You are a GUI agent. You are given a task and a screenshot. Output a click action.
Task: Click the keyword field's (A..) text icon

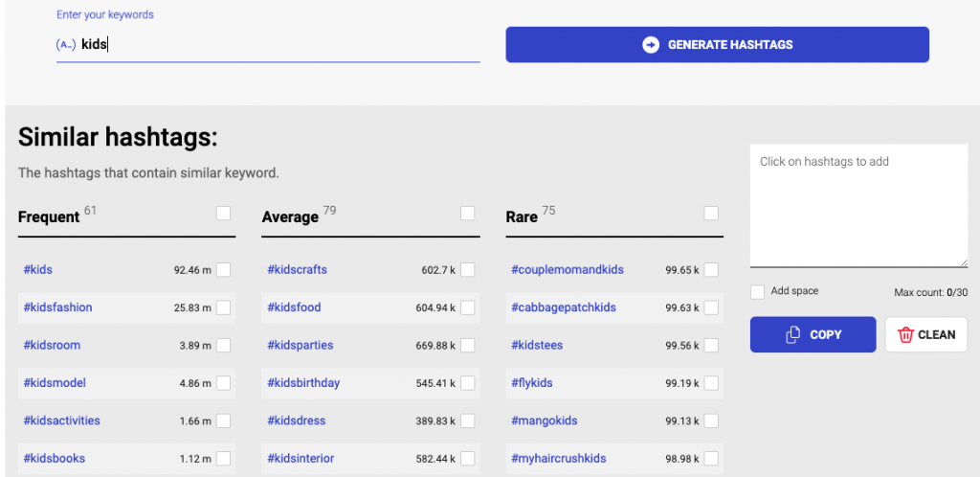(66, 45)
